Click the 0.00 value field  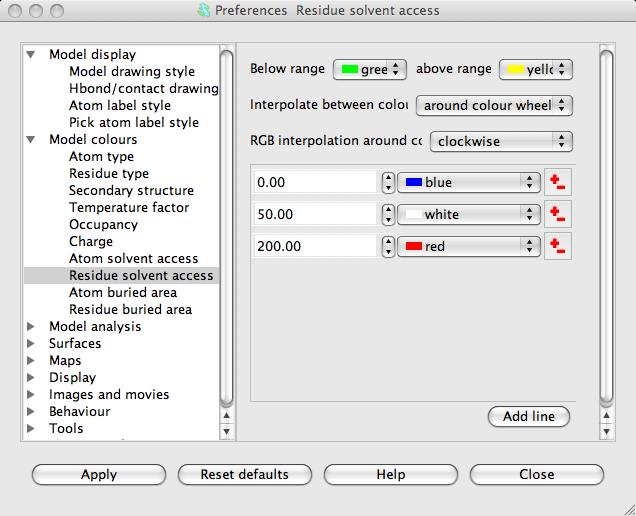(x=316, y=182)
